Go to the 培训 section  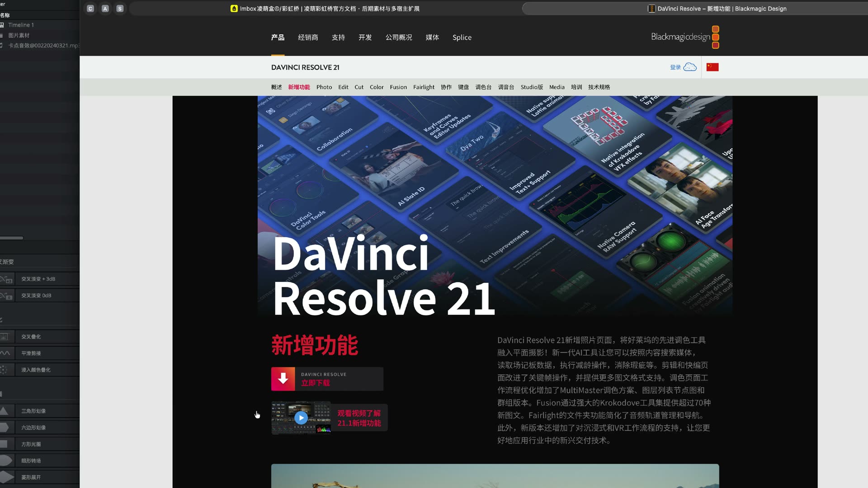click(x=576, y=87)
